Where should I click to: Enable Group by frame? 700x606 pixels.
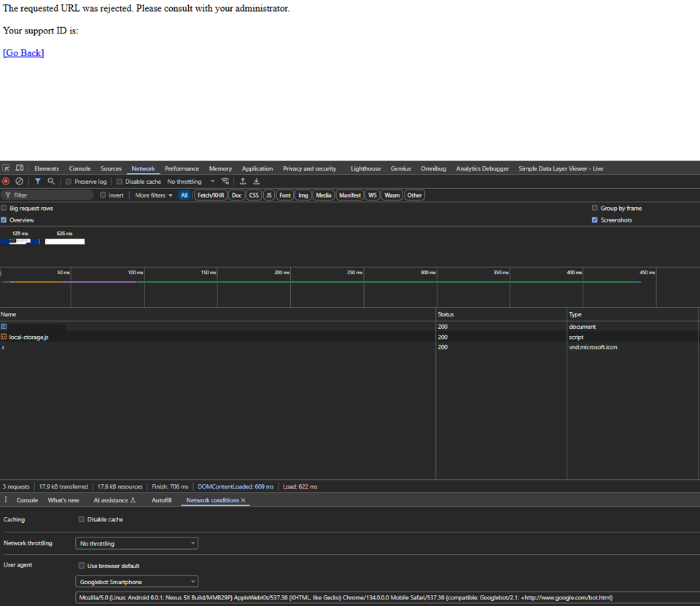[x=595, y=208]
